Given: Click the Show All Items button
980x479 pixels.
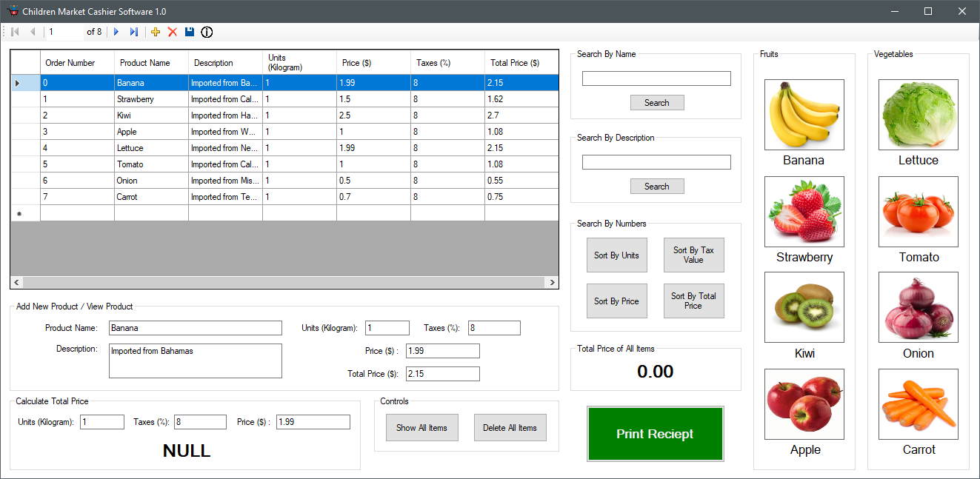Looking at the screenshot, I should [x=421, y=428].
